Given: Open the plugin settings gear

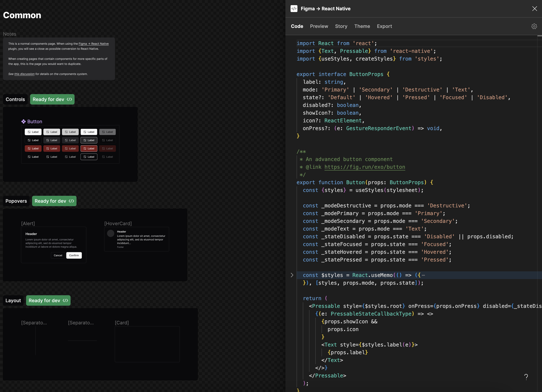Looking at the screenshot, I should pos(534,26).
